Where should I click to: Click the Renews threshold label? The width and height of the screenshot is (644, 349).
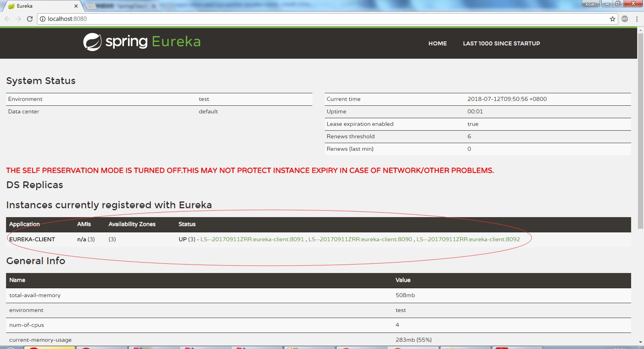point(351,136)
